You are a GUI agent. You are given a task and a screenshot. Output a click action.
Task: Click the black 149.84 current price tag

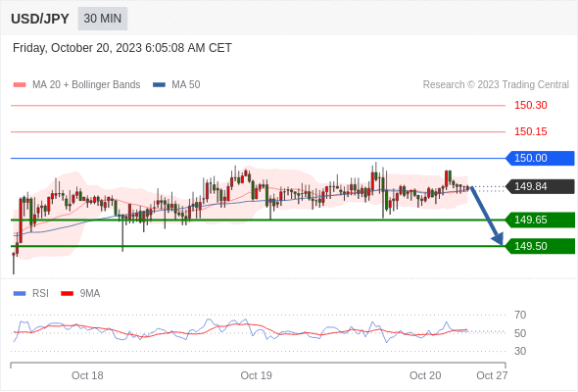(x=540, y=186)
